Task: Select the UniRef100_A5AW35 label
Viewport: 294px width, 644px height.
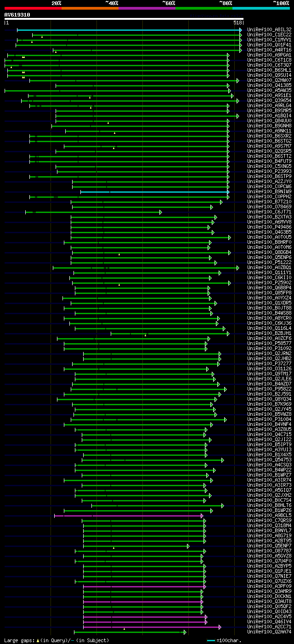Action: click(269, 91)
